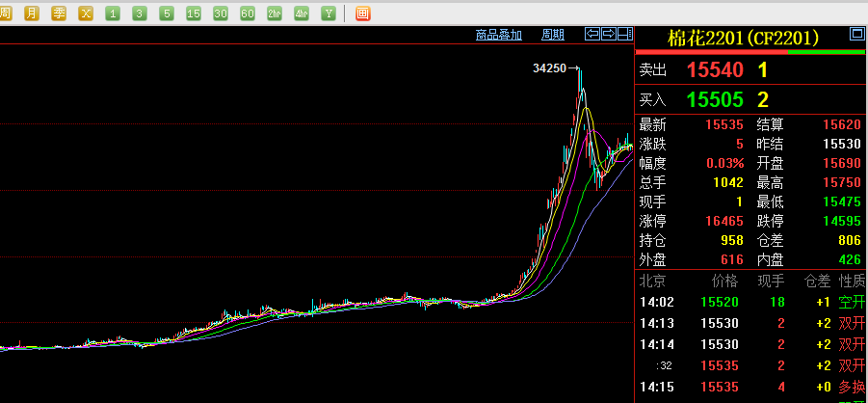Open the 商品叠加 overlay link
The width and height of the screenshot is (868, 403).
(498, 35)
